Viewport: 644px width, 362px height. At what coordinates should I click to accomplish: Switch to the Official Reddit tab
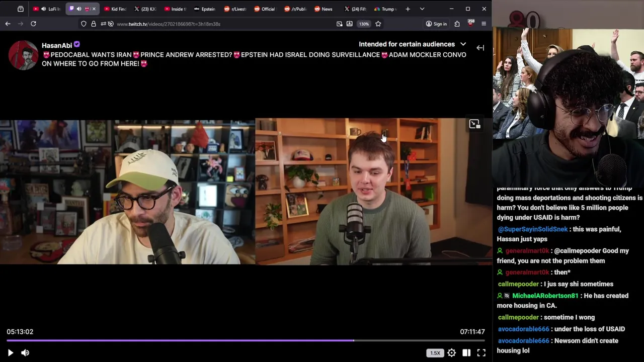click(266, 9)
